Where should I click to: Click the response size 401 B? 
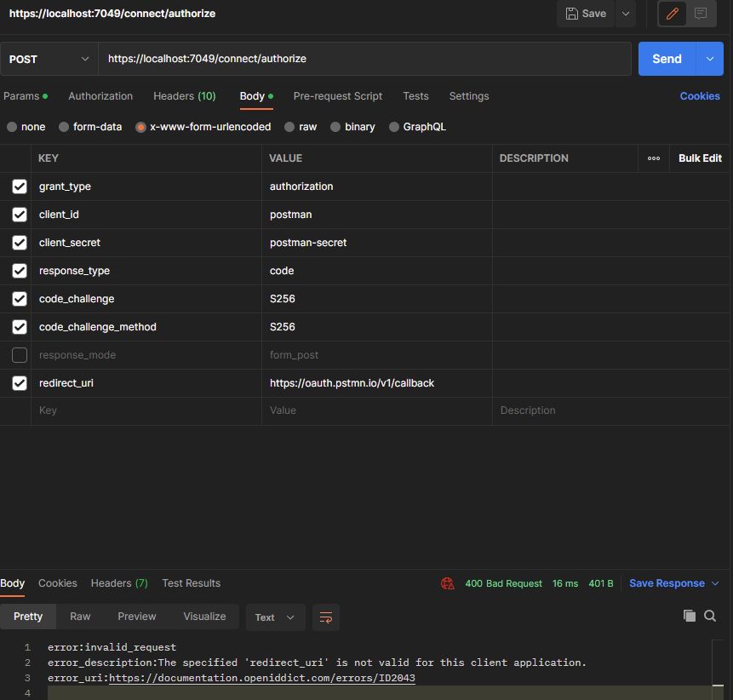pos(601,583)
